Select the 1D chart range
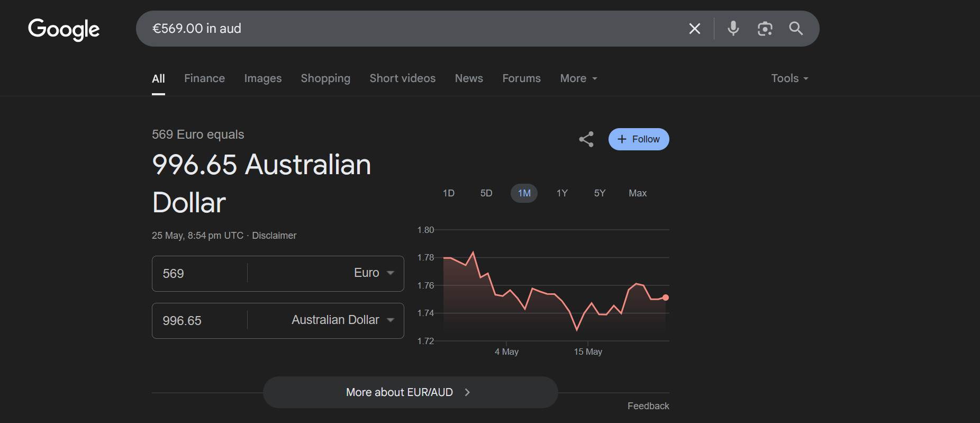Image resolution: width=980 pixels, height=423 pixels. click(x=448, y=193)
